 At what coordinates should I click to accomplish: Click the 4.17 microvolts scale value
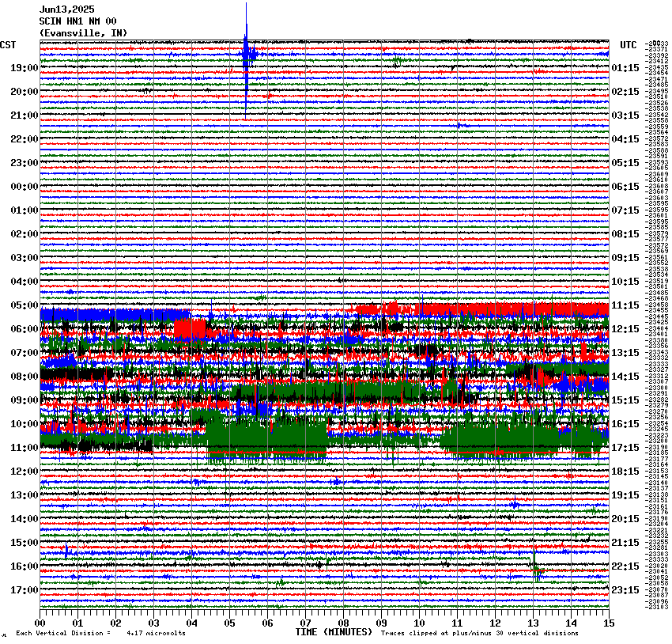[156, 633]
